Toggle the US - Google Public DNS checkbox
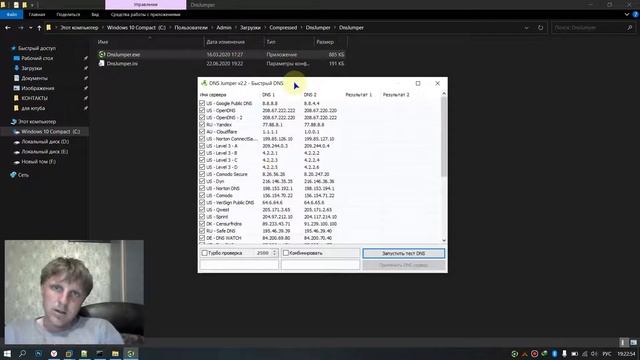Viewport: 640px width, 360px height. point(202,103)
